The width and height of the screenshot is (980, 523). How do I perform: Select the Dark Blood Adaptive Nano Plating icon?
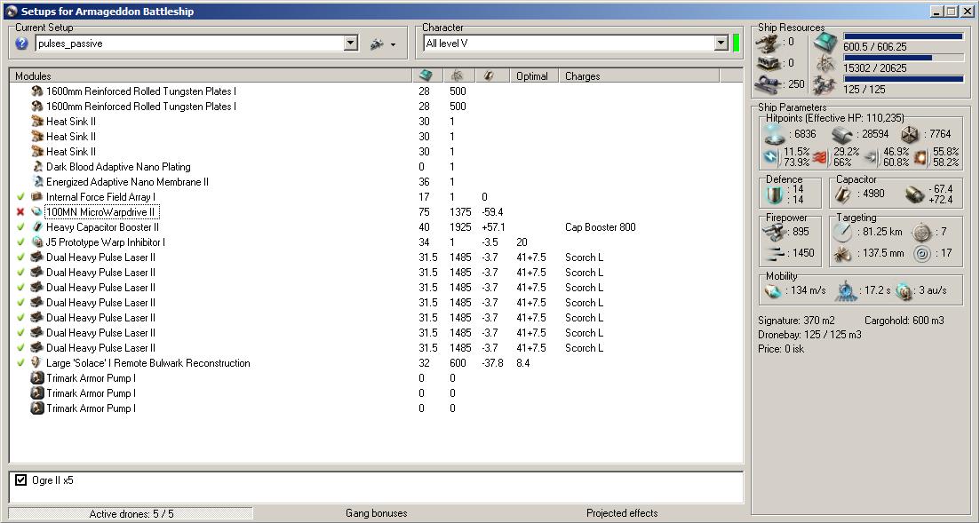click(x=37, y=167)
